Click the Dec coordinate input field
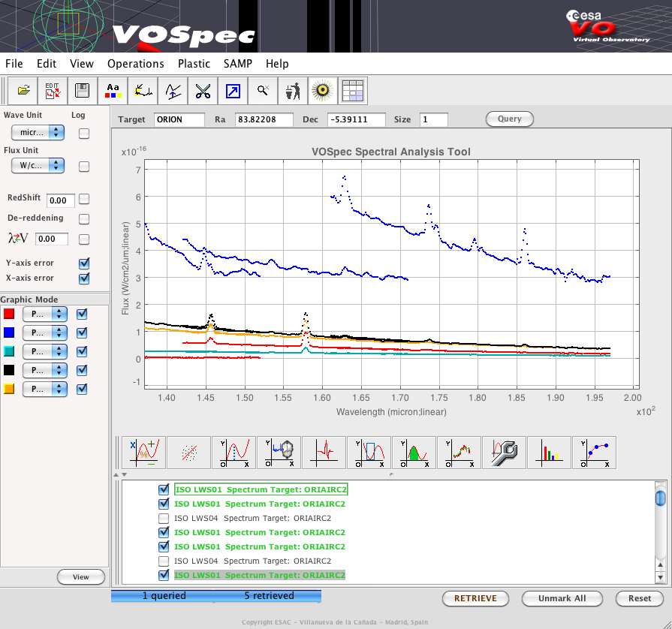Viewport: 672px width, 629px height. pos(356,119)
